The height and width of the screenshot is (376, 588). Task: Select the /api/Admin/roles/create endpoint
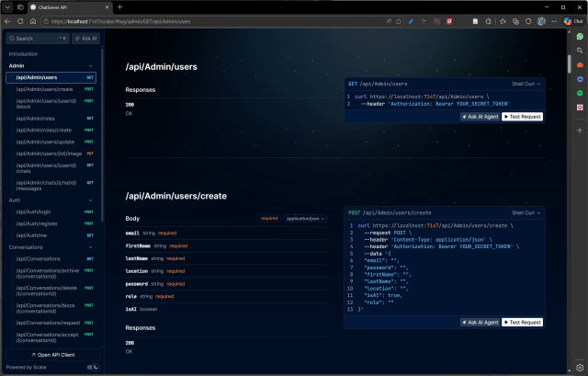coord(51,131)
